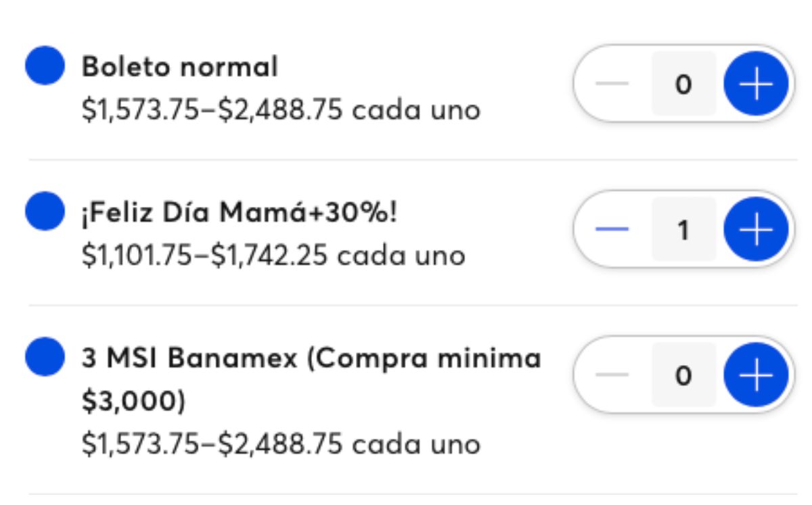Click the blue dot beside Boleto normal

pos(45,66)
